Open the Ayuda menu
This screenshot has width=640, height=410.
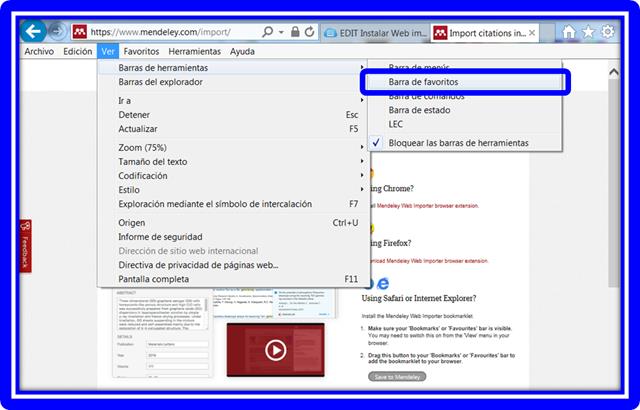[242, 51]
